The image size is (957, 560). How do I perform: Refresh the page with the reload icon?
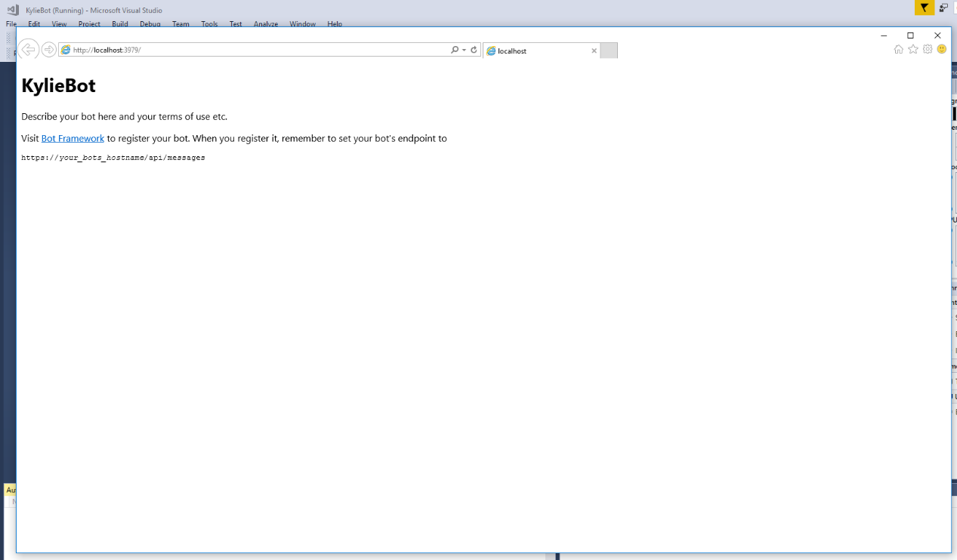click(x=474, y=50)
